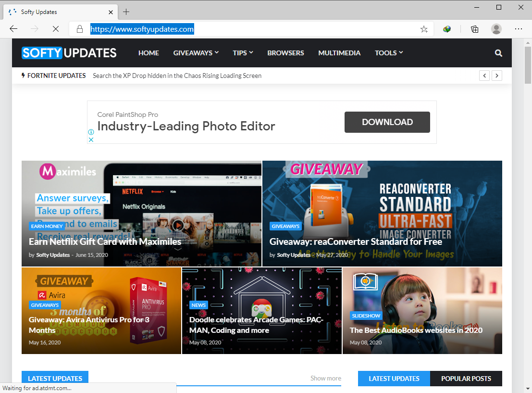Screen dimensions: 532x393
Task: Open the colorful globe browser extension icon
Action: pyautogui.click(x=447, y=29)
